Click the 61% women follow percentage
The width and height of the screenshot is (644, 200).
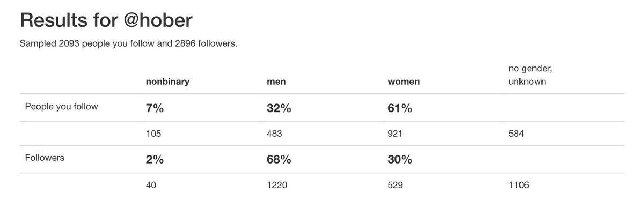tap(400, 108)
